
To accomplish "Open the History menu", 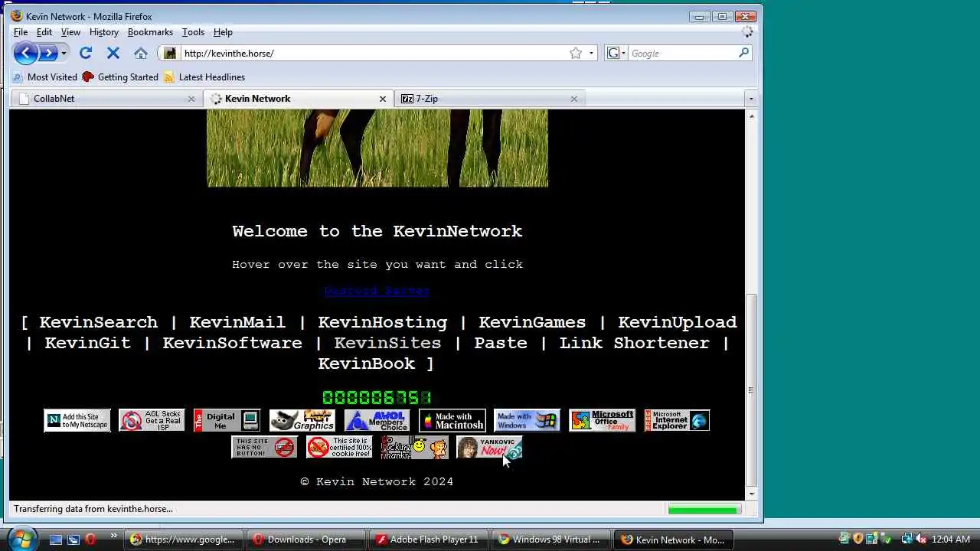I will (x=103, y=32).
